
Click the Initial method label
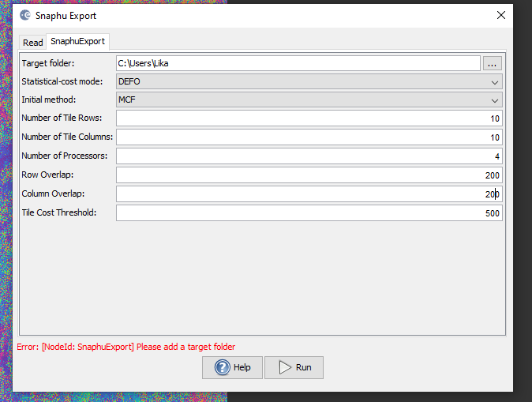pyautogui.click(x=49, y=100)
